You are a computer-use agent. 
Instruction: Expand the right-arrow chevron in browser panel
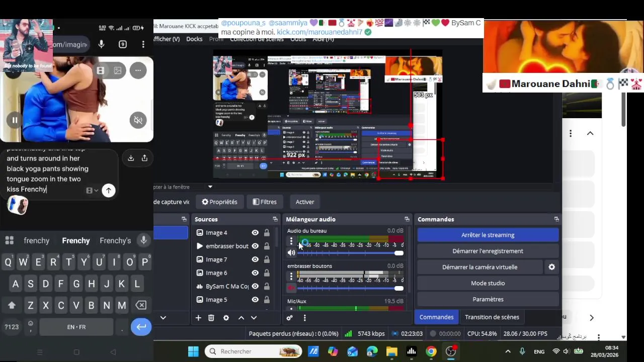(592, 318)
